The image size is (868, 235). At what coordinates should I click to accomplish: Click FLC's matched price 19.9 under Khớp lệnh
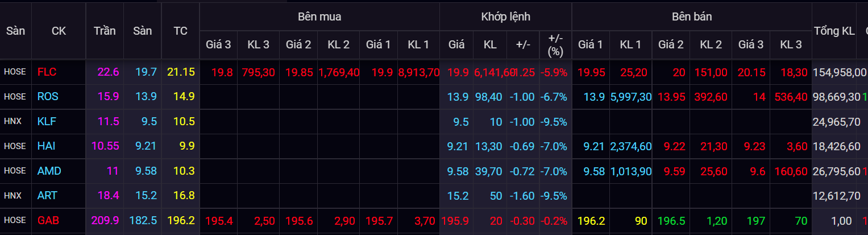[458, 72]
